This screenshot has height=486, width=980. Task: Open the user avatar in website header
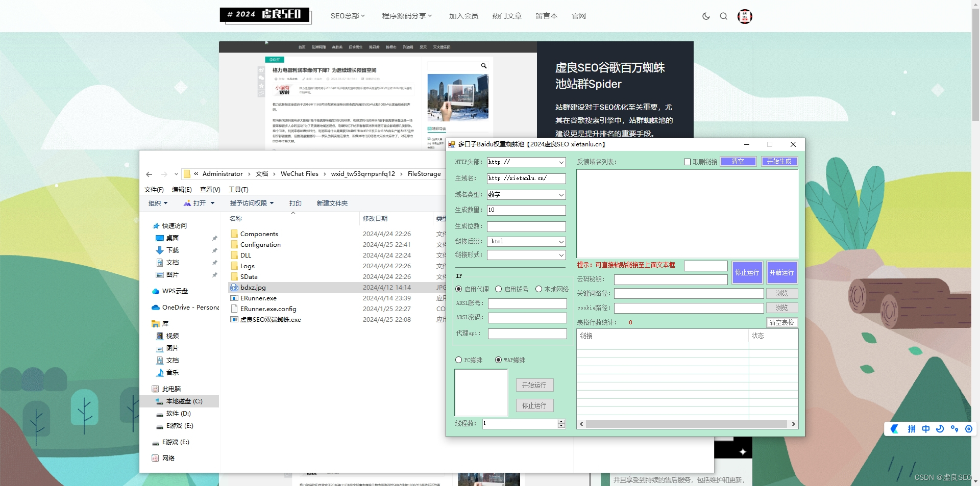[745, 16]
